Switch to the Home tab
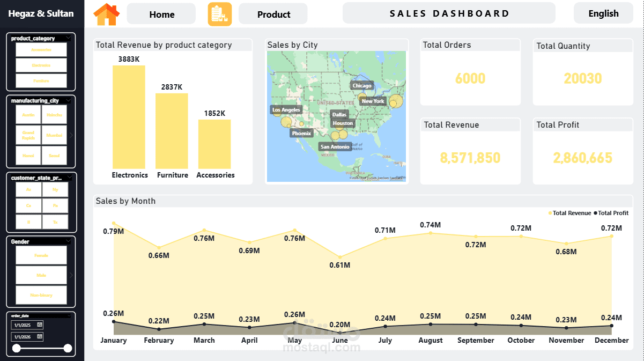Viewport: 644px width, 361px height. point(161,14)
